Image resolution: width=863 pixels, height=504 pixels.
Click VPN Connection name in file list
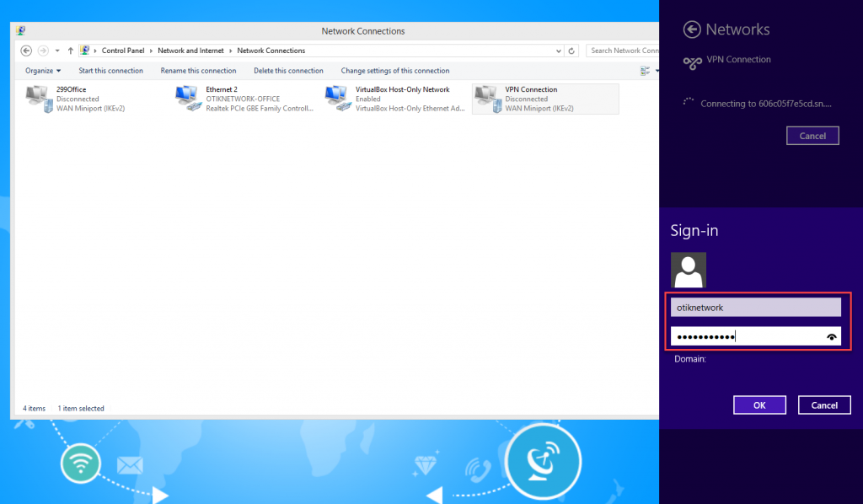(531, 89)
